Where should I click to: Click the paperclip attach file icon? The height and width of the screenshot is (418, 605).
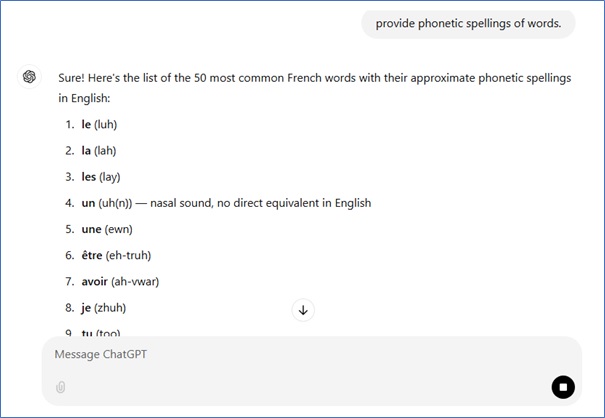[61, 387]
